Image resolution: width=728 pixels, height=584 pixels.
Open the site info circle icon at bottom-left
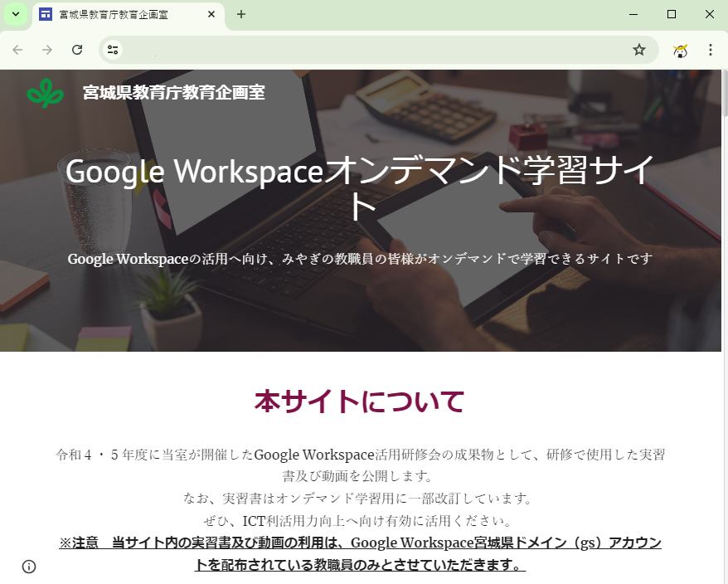pos(29,567)
